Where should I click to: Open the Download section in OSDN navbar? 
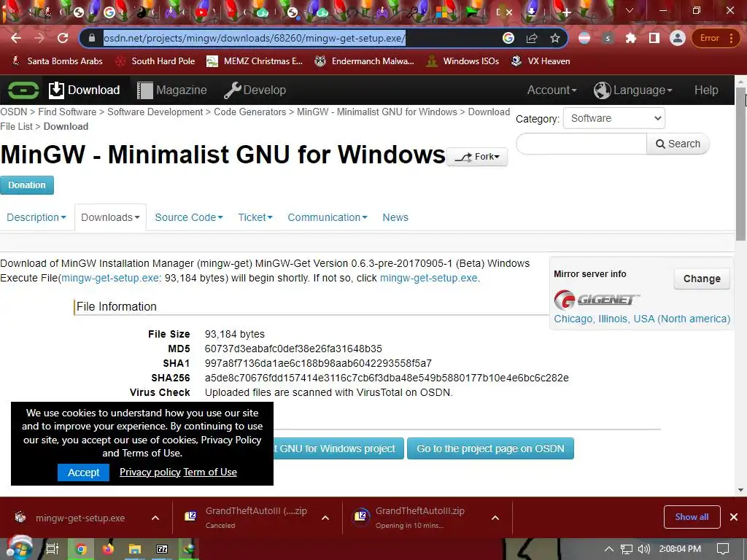[x=85, y=90]
